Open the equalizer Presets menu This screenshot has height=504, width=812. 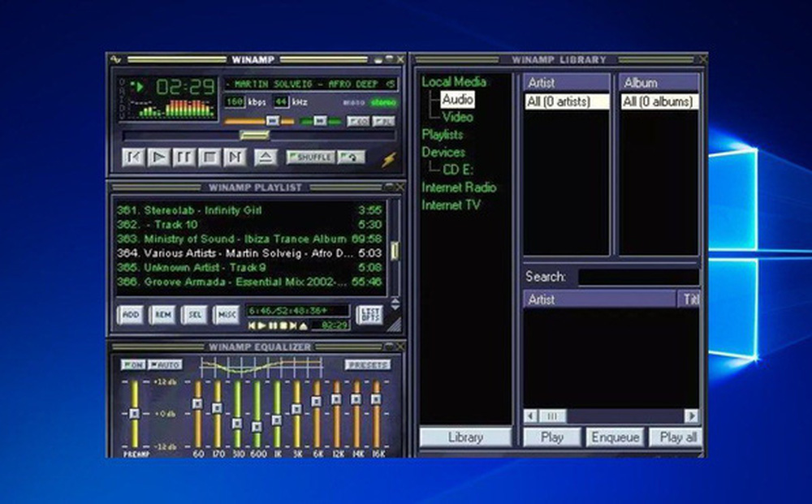367,365
